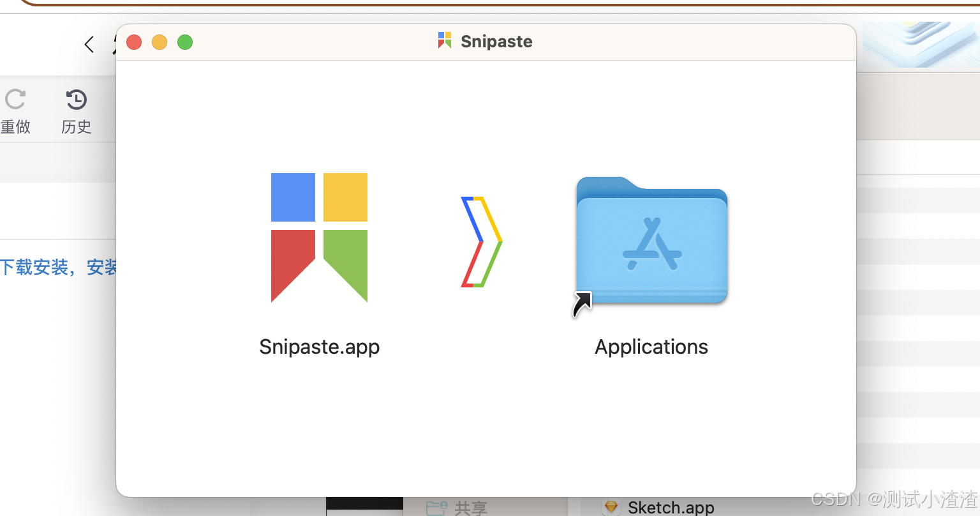Minimize the Snipaste installer window

click(160, 42)
